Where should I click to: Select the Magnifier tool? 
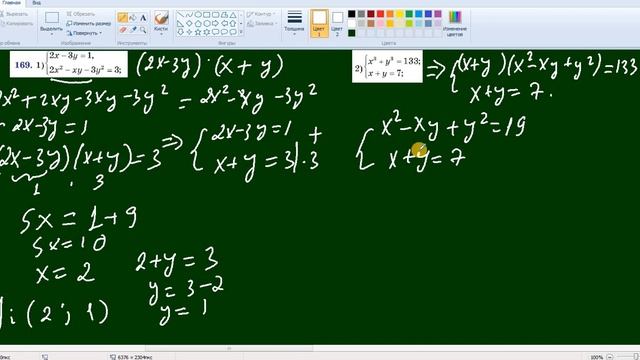143,30
